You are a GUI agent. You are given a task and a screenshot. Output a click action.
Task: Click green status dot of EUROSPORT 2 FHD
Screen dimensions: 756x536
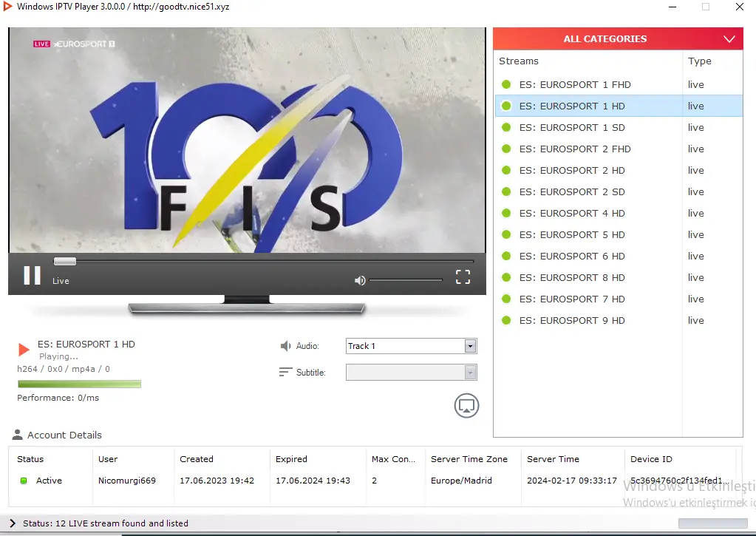click(x=506, y=149)
